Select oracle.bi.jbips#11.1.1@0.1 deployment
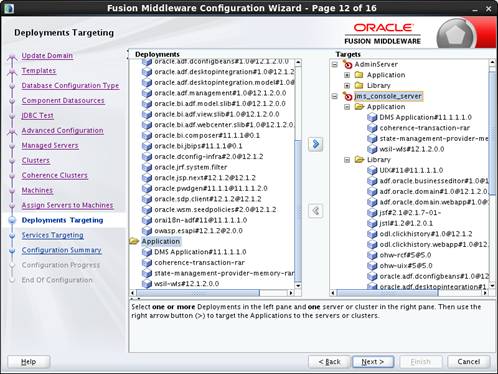The image size is (498, 374). (x=198, y=146)
